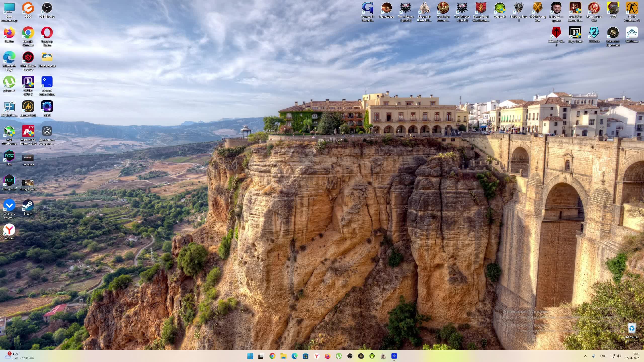Screen dimensions: 644x362
Task: Open the Quake IV desktop shortcut
Action: [x=500, y=9]
